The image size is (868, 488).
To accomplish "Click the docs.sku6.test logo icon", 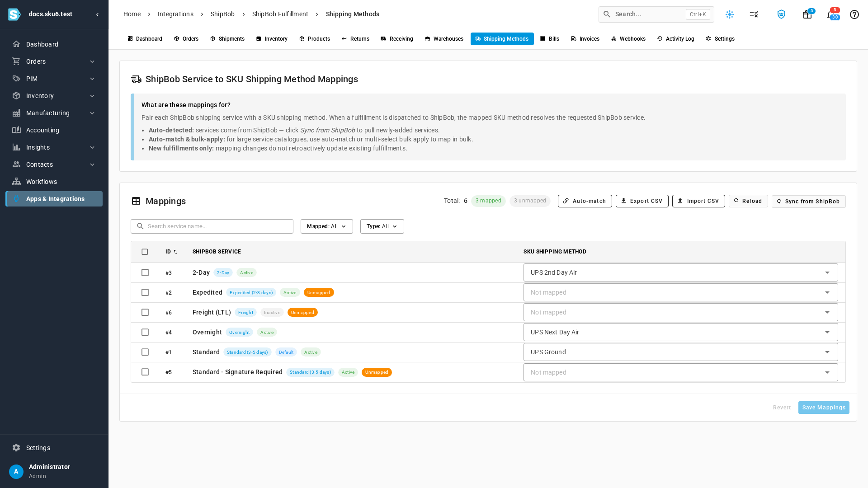I will (x=14, y=14).
